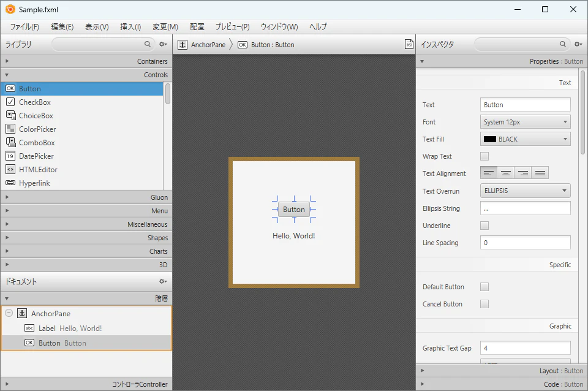Viewport: 588px width, 391px height.
Task: Select the Button on the design canvas
Action: coord(294,210)
